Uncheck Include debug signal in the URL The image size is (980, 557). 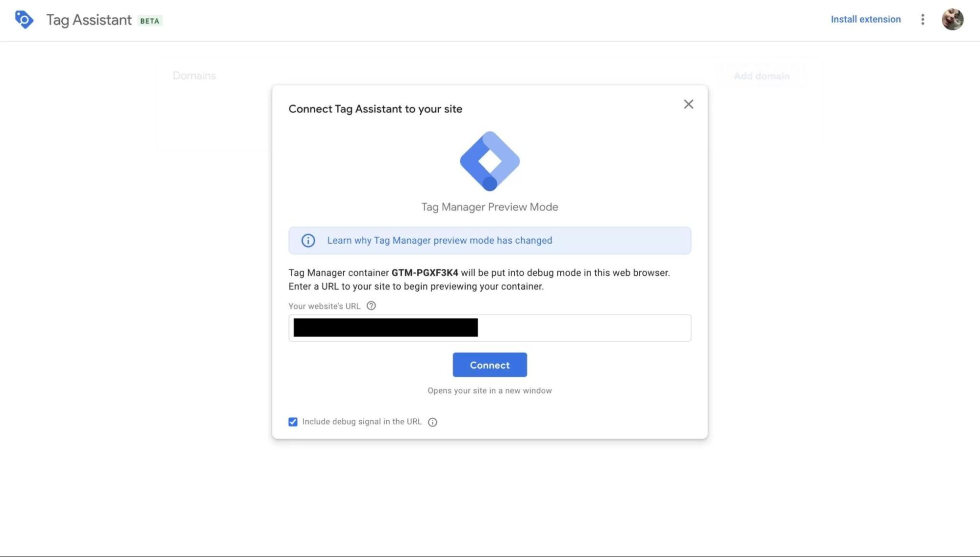point(293,422)
